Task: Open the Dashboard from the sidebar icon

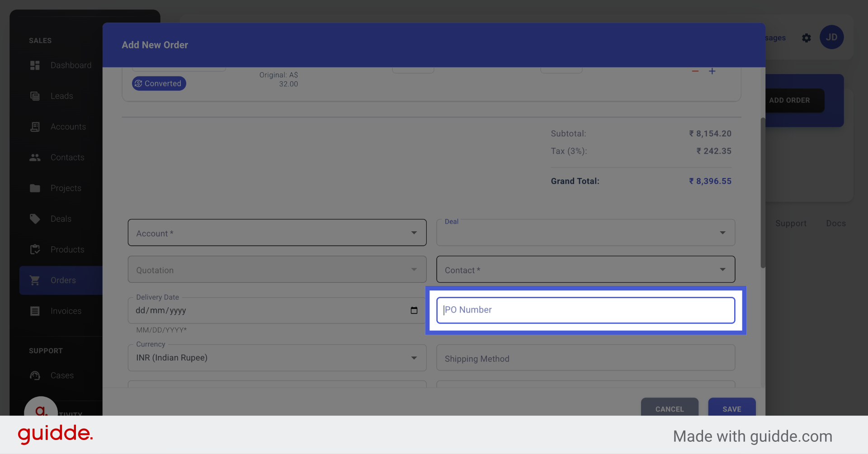Action: [x=35, y=65]
